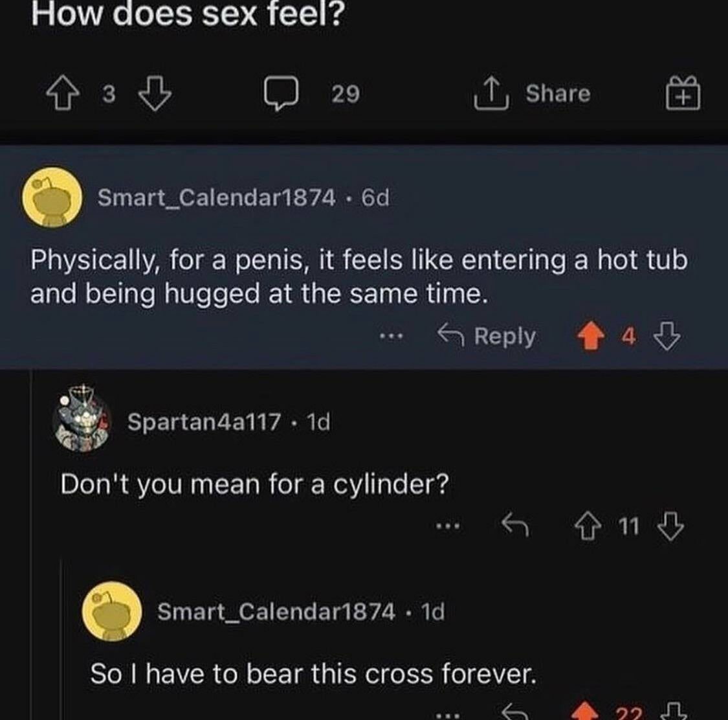Downvote the hot tub comment
The height and width of the screenshot is (720, 728).
coord(667,337)
